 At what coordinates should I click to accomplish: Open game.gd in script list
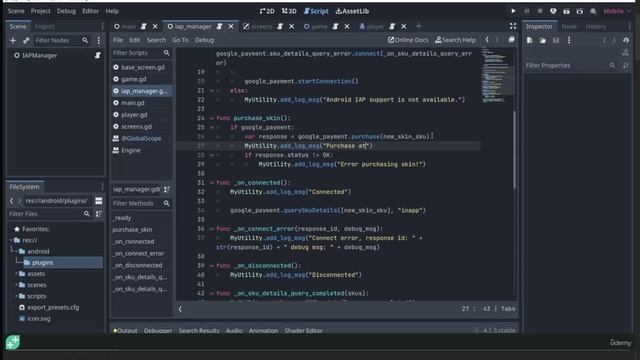click(133, 79)
